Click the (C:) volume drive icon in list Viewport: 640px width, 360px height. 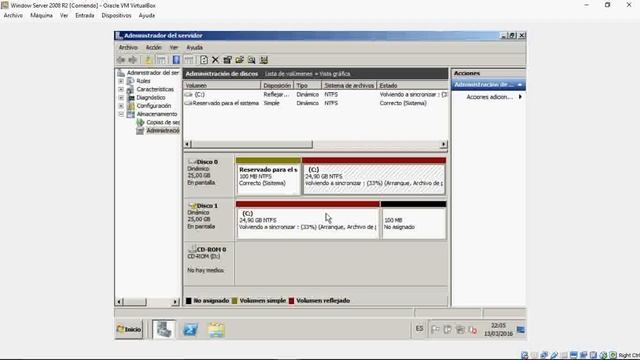click(188, 95)
